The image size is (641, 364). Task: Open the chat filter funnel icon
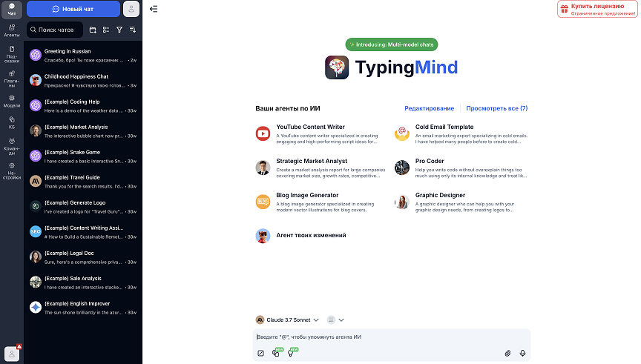pyautogui.click(x=119, y=30)
